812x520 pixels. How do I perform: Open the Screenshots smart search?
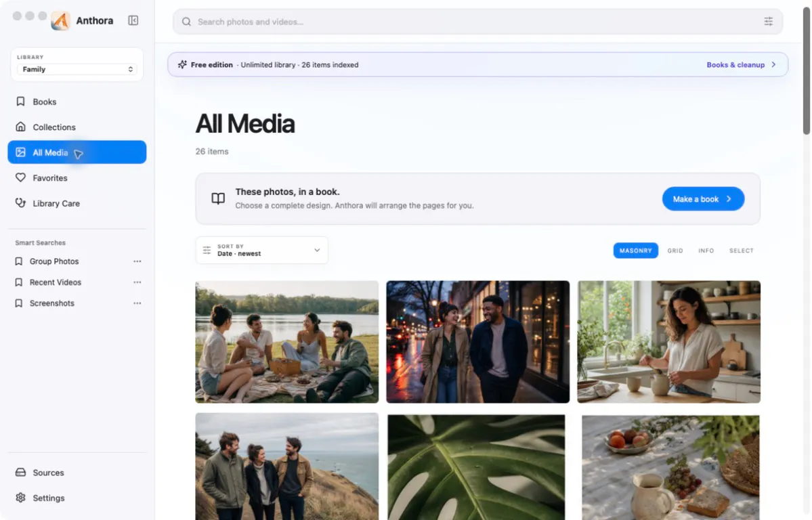[x=51, y=303]
